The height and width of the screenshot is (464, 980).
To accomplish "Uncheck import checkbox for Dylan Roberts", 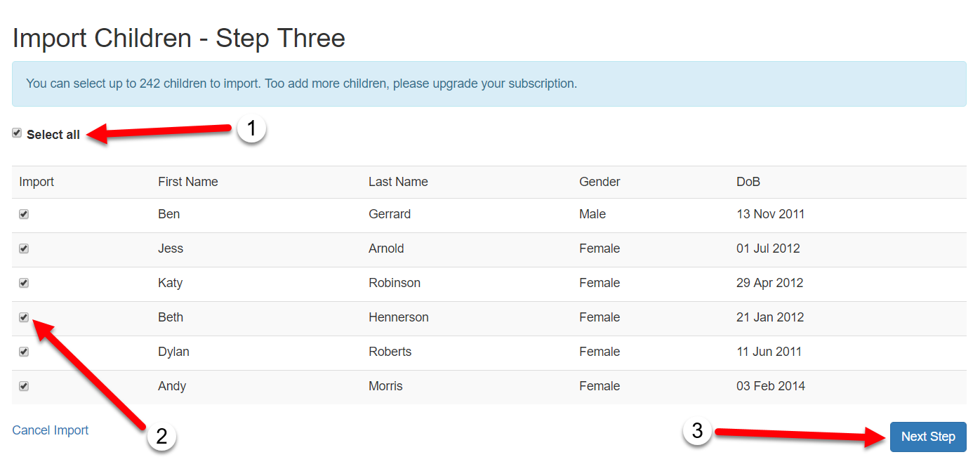I will click(x=24, y=352).
